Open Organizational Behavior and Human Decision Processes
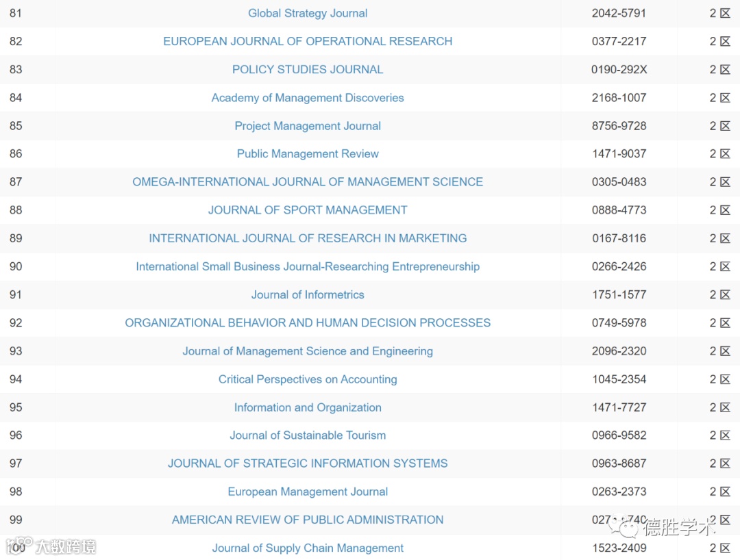Image resolution: width=740 pixels, height=560 pixels. click(308, 323)
